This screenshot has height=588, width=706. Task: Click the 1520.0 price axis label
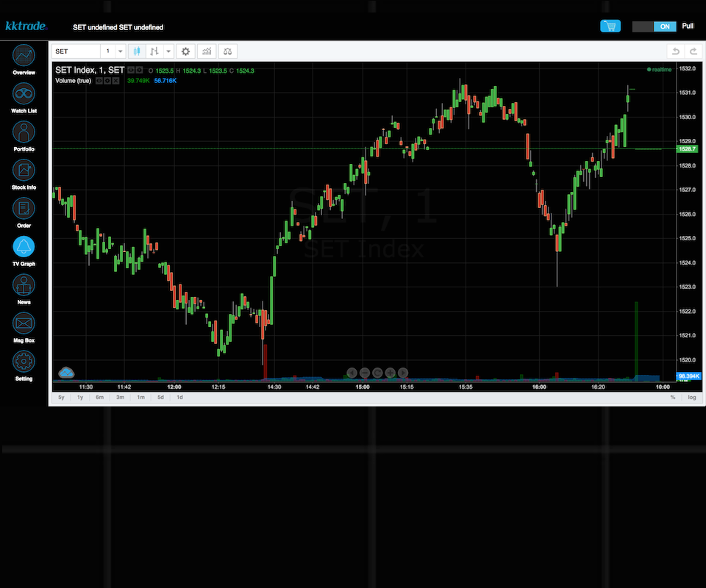click(687, 360)
